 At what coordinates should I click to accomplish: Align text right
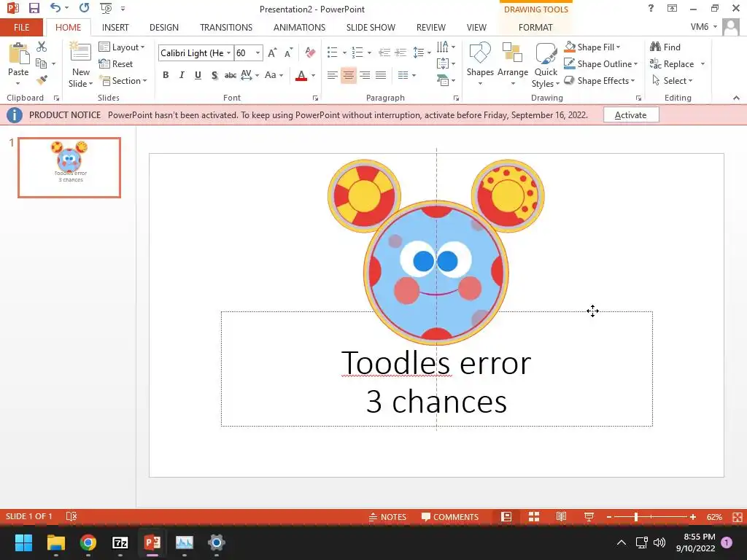365,75
